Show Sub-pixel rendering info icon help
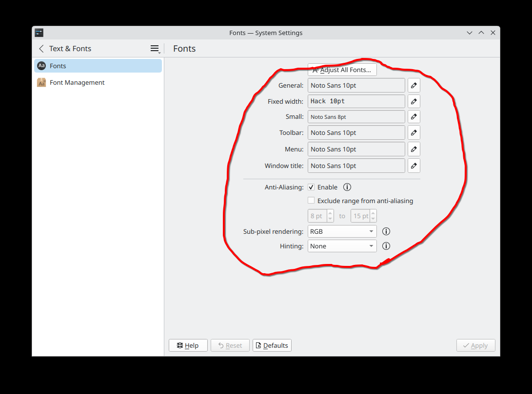 pyautogui.click(x=386, y=231)
